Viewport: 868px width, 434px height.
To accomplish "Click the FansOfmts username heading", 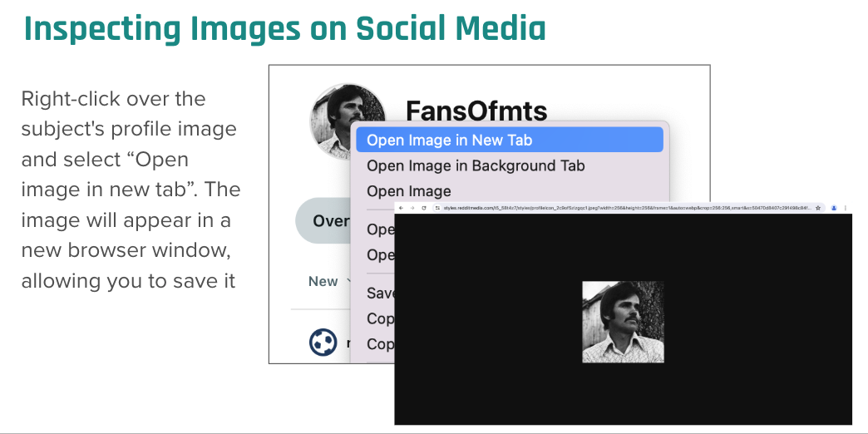I will (x=476, y=111).
